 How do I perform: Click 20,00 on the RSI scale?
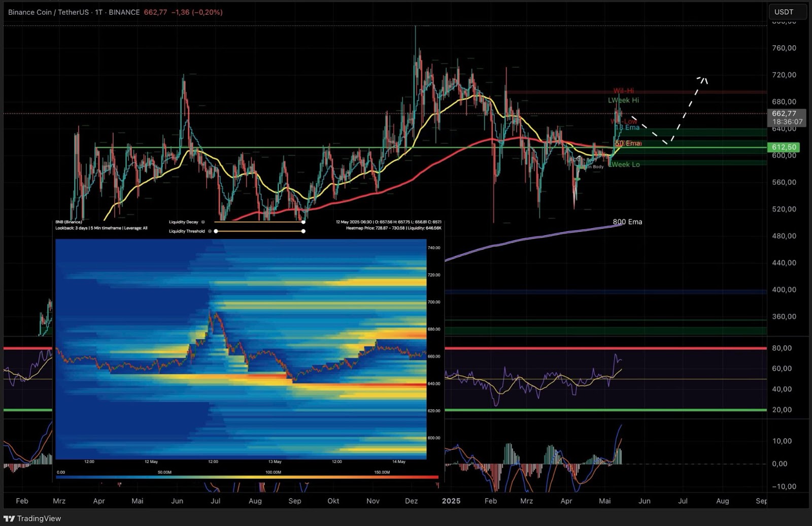tap(782, 410)
